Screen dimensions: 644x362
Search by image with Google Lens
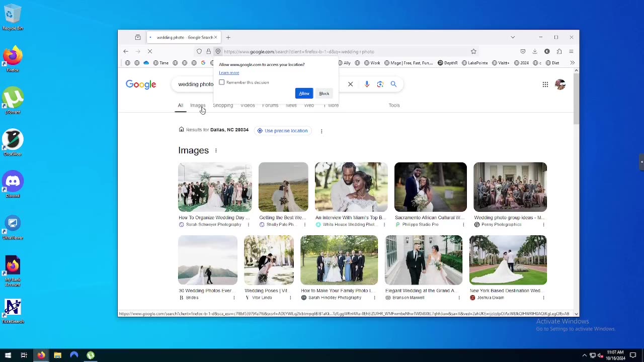(x=380, y=84)
